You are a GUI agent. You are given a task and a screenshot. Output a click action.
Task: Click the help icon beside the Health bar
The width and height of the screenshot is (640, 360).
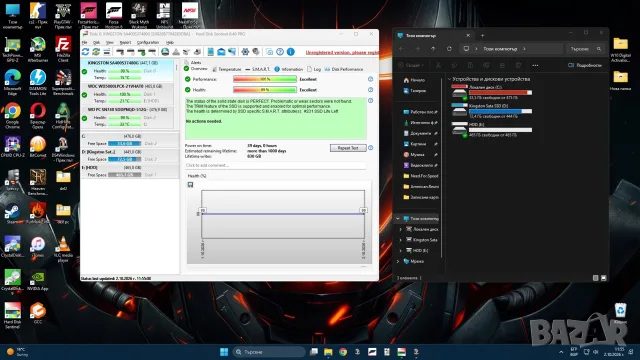(x=371, y=90)
